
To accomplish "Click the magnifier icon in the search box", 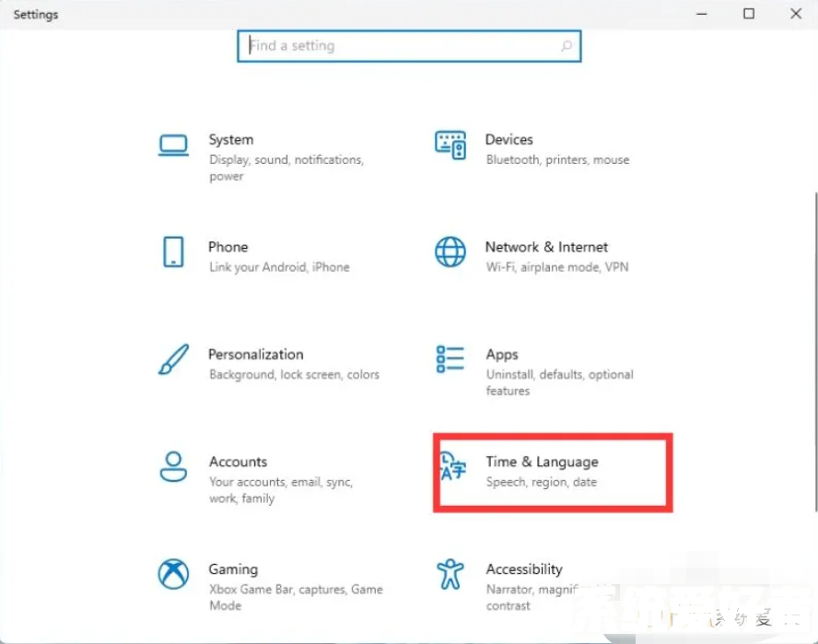I will 567,46.
